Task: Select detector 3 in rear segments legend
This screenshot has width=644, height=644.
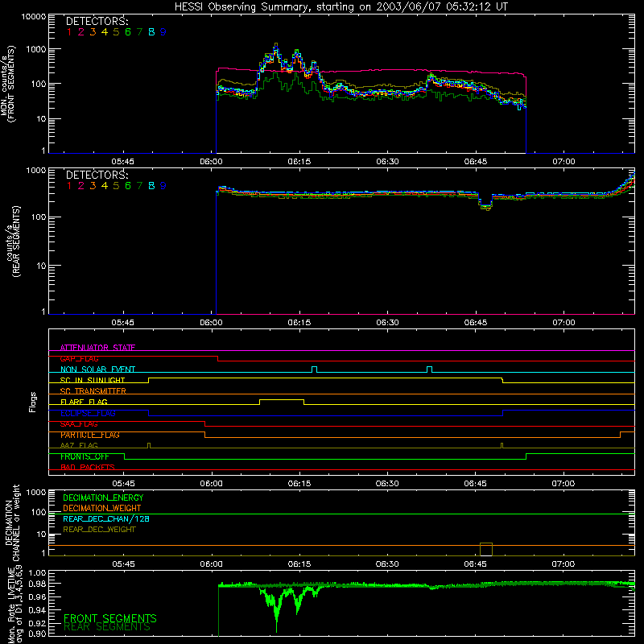Action: 93,186
